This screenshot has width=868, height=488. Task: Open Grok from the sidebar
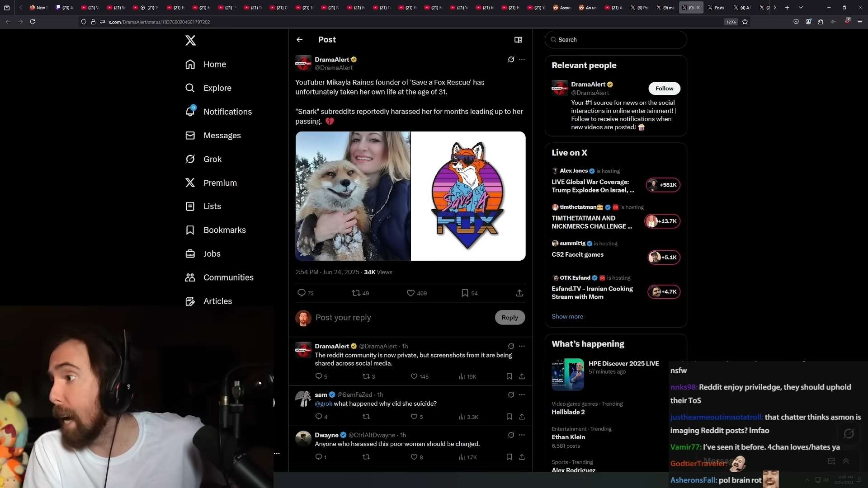(203, 159)
